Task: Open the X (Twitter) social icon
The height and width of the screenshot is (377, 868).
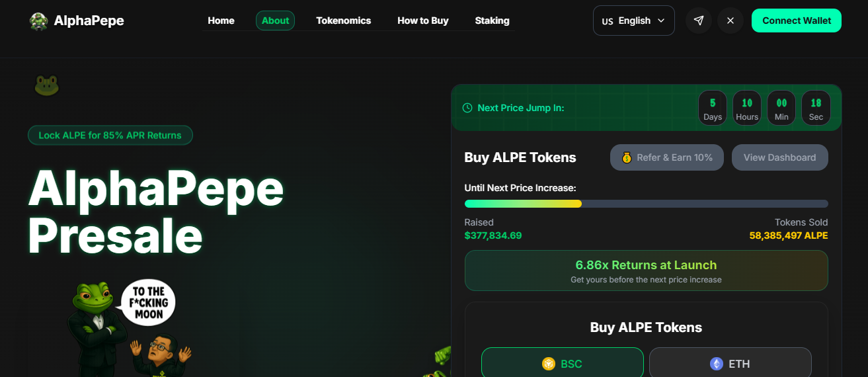Action: coord(730,21)
